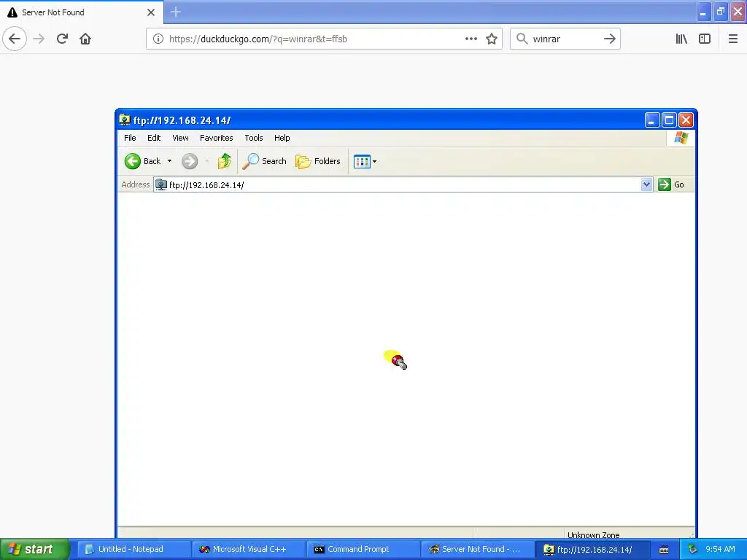Close the FTP Explorer window

(686, 120)
